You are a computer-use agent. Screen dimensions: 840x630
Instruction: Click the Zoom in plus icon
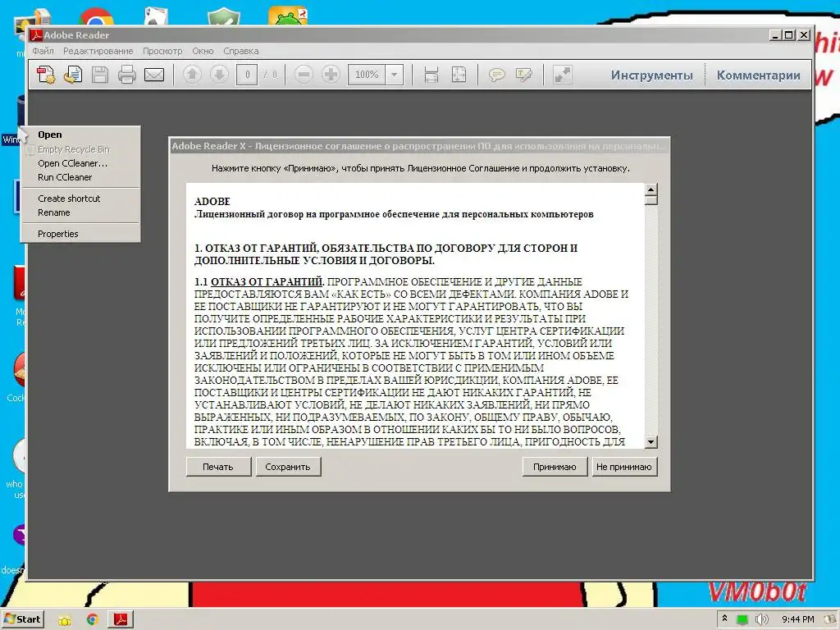point(331,75)
